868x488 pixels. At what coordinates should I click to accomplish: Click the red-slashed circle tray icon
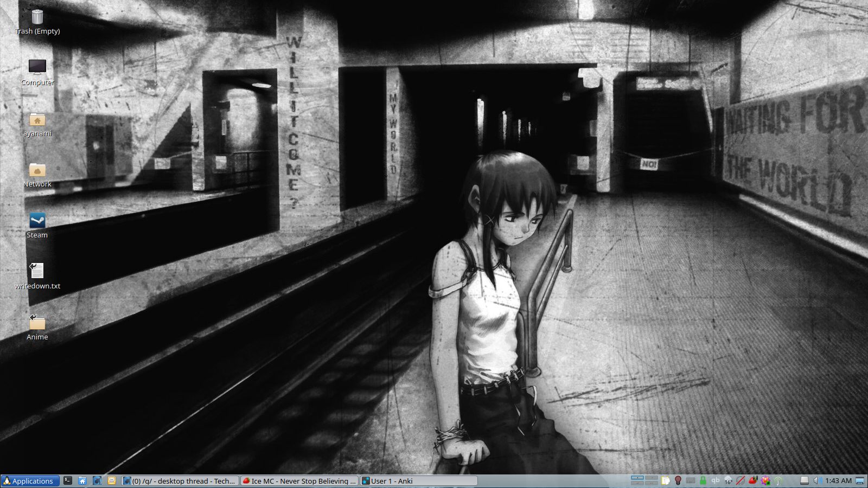click(741, 480)
